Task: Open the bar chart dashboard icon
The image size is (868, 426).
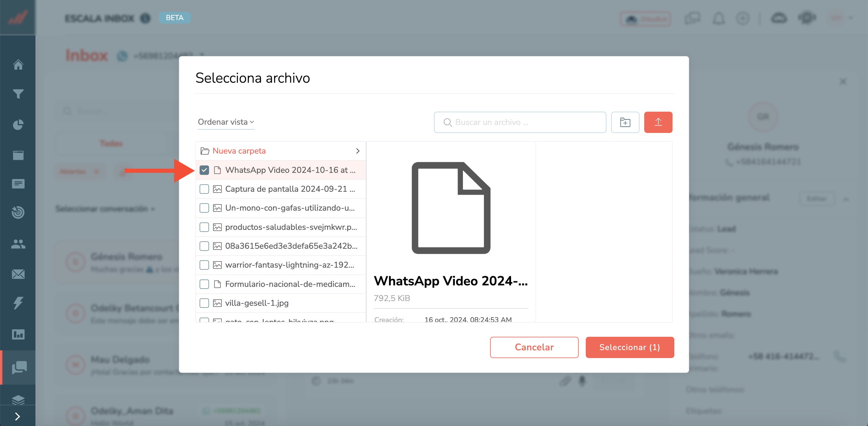Action: [18, 334]
